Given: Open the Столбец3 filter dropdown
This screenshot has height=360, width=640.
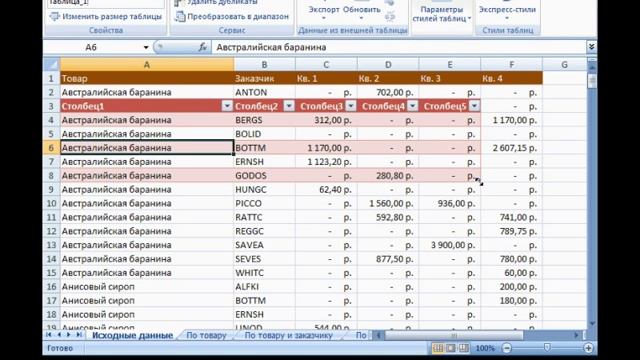Looking at the screenshot, I should click(351, 106).
